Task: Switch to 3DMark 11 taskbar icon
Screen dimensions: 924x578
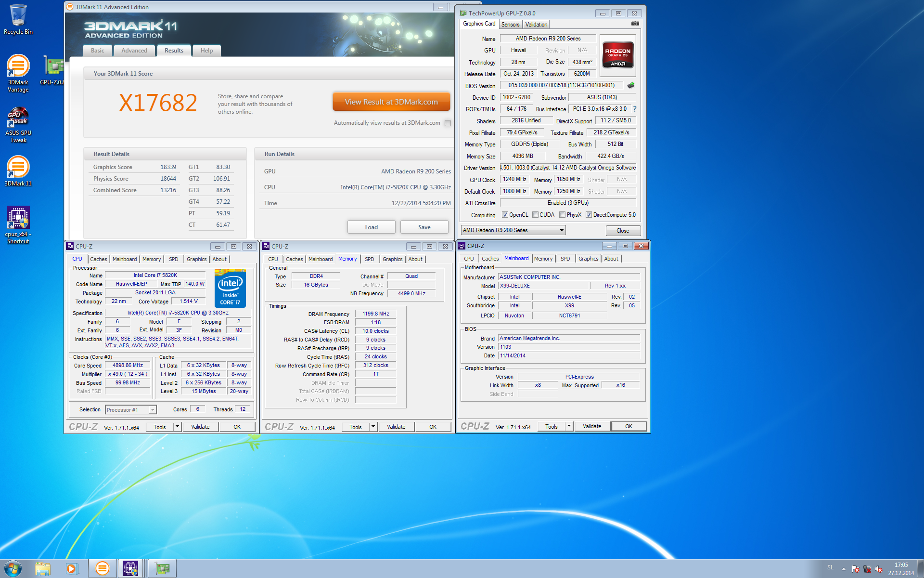Action: tap(102, 569)
